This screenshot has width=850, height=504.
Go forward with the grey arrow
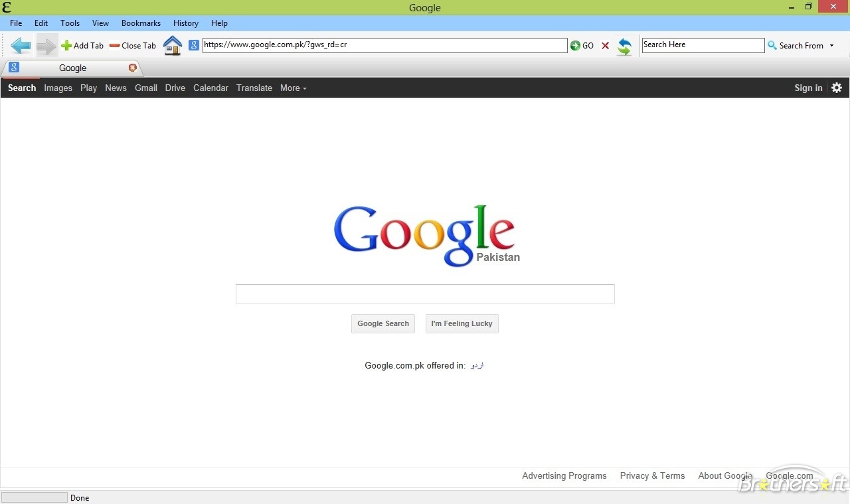coord(46,46)
